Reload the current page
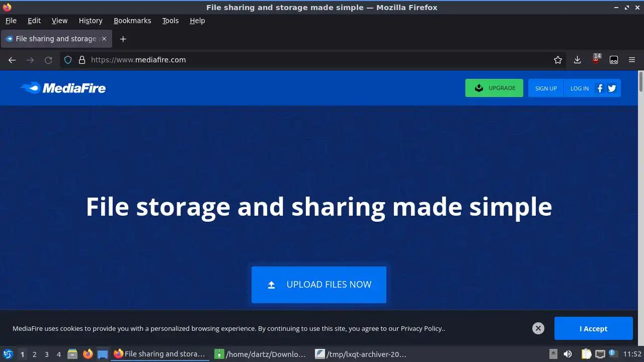 tap(48, 60)
